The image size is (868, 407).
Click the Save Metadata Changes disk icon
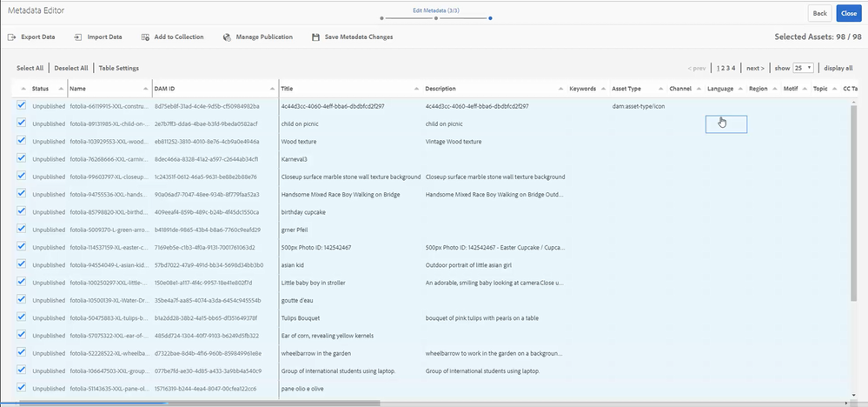315,37
